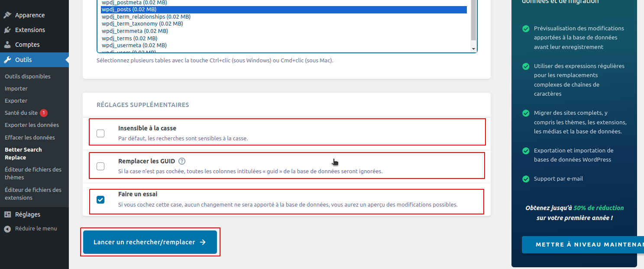Open Exporter les données menu item
The image size is (644, 269).
(x=32, y=125)
